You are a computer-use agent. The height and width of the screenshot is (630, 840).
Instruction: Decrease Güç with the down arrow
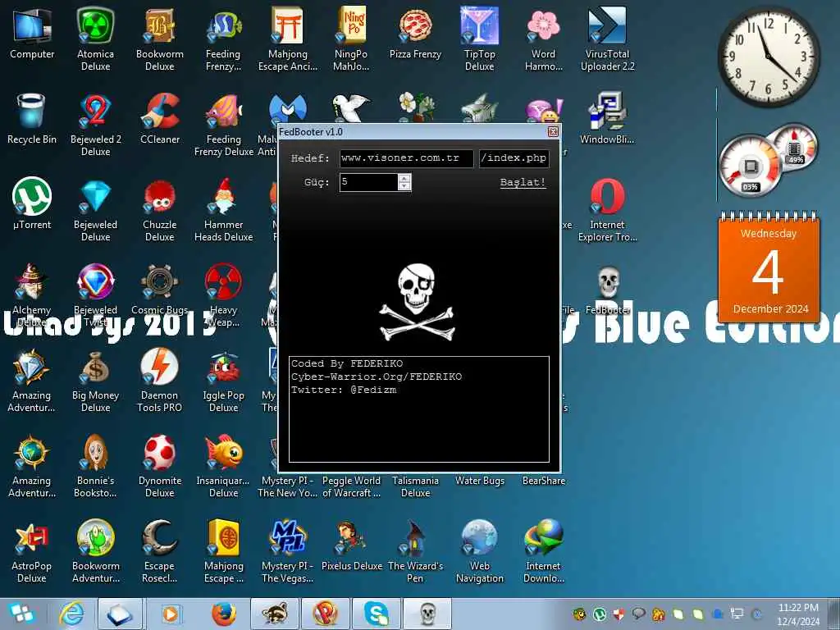[x=404, y=186]
